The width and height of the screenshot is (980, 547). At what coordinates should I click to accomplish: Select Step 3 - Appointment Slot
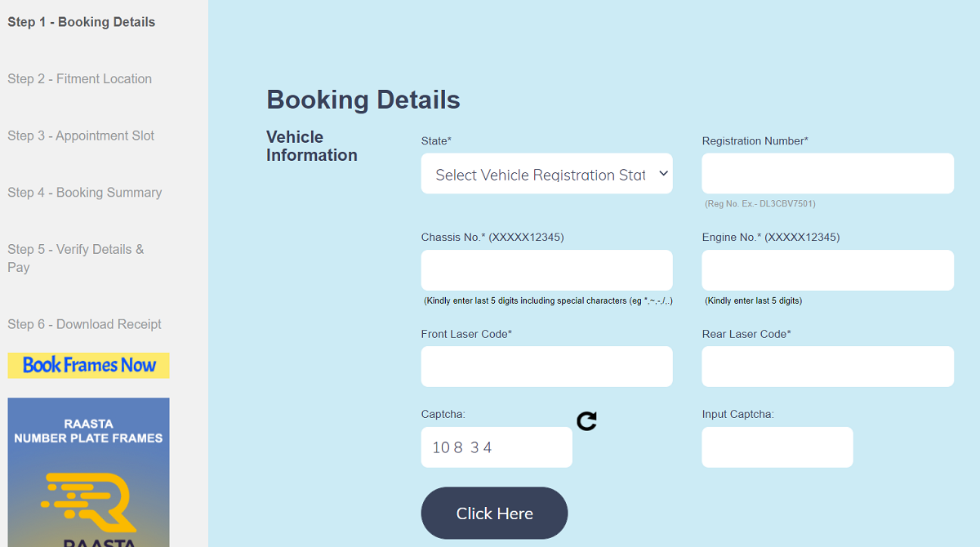click(80, 136)
